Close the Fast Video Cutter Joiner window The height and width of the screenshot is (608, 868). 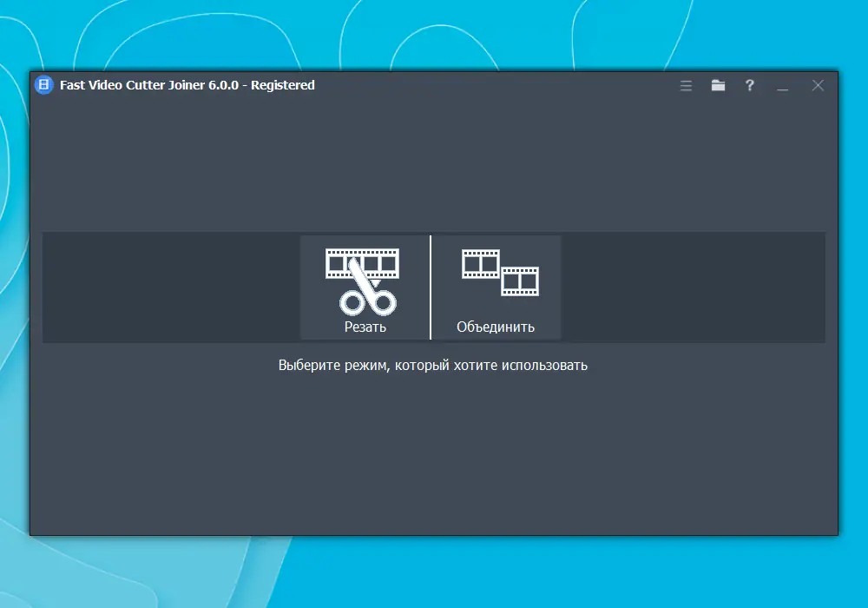coord(818,85)
